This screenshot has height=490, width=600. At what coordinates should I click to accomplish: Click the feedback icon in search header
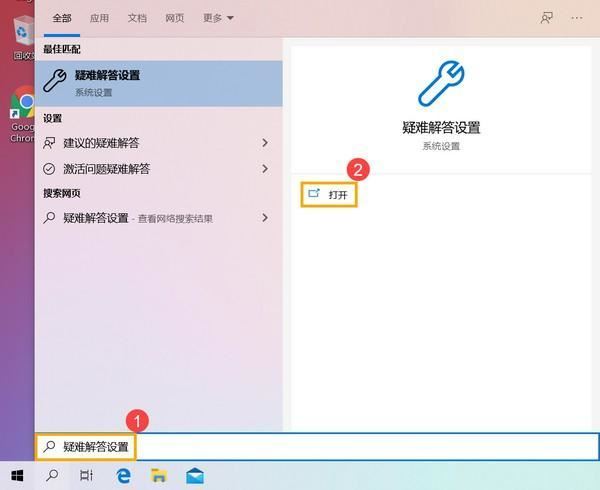(x=546, y=18)
